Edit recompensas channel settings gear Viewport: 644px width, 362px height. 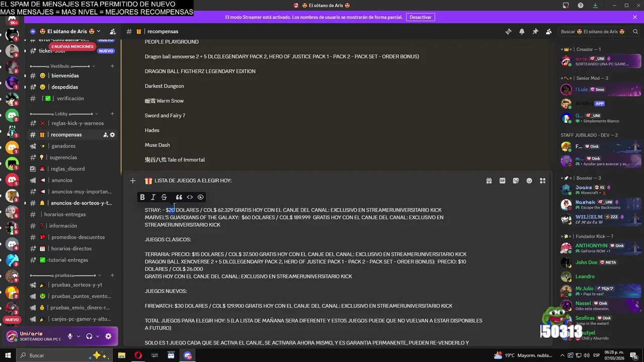pos(113,135)
